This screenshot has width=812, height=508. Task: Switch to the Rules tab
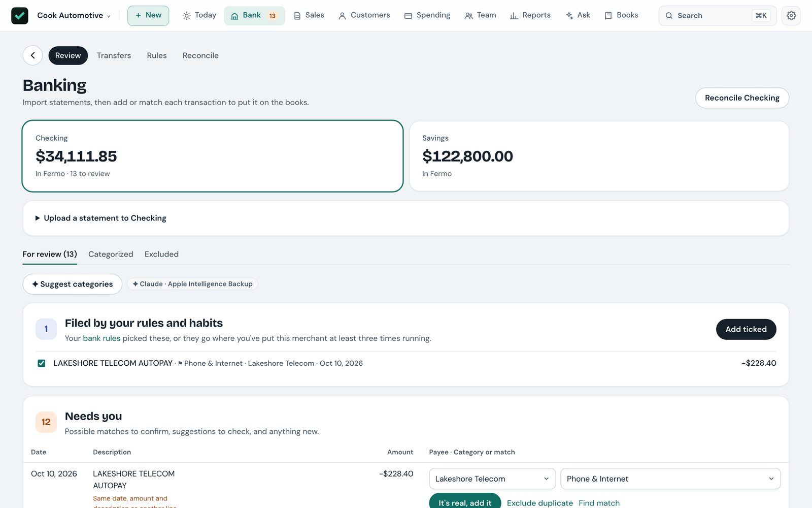[x=157, y=55]
